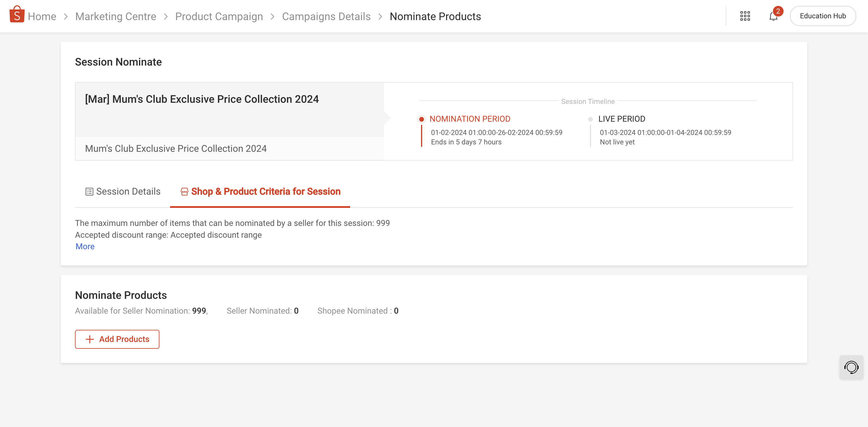Viewport: 868px width, 427px height.
Task: Select the Nomination Period radio marker
Action: pyautogui.click(x=421, y=119)
